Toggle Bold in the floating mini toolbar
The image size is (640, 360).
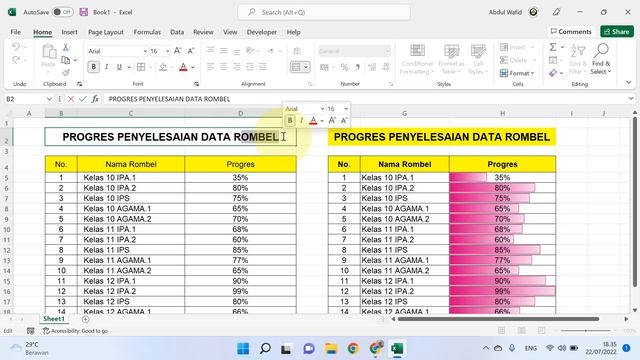[290, 120]
